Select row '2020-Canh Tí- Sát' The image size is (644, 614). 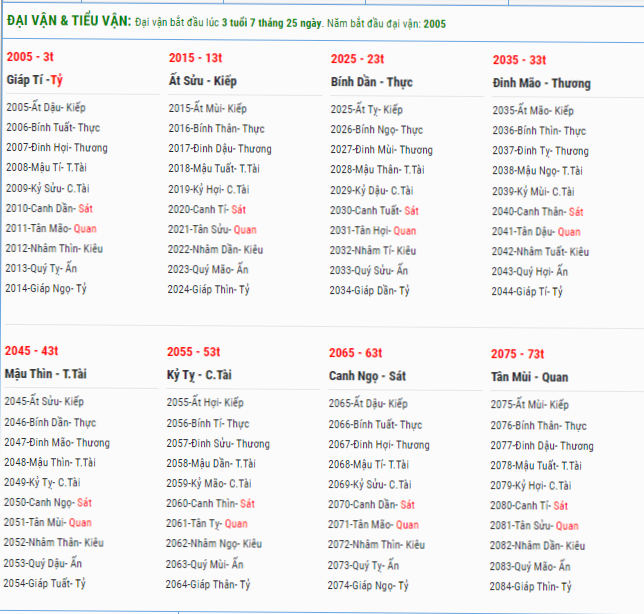(207, 209)
